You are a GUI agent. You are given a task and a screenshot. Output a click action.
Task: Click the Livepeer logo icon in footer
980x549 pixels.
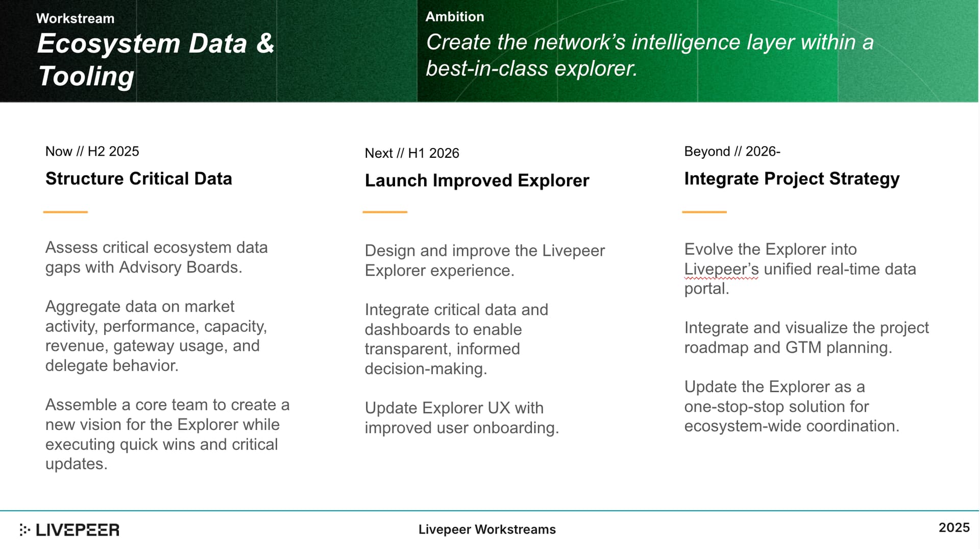24,530
